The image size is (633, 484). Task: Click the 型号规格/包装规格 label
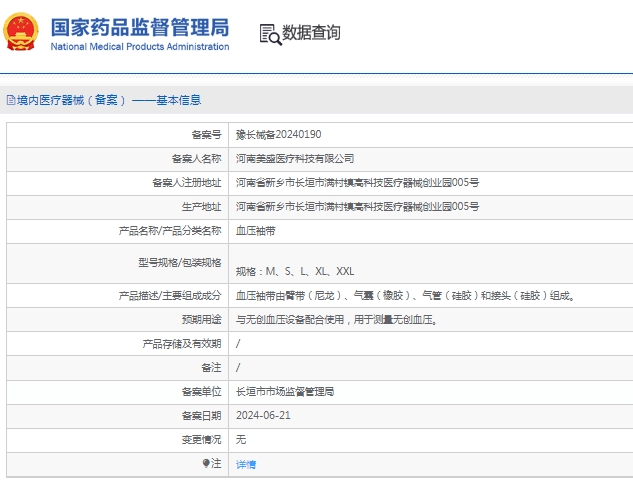click(x=180, y=263)
